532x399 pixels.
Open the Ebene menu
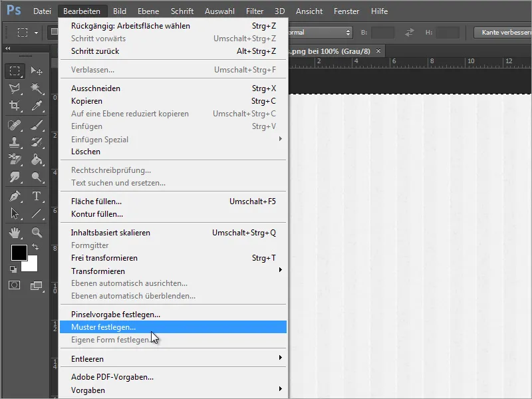coord(148,11)
